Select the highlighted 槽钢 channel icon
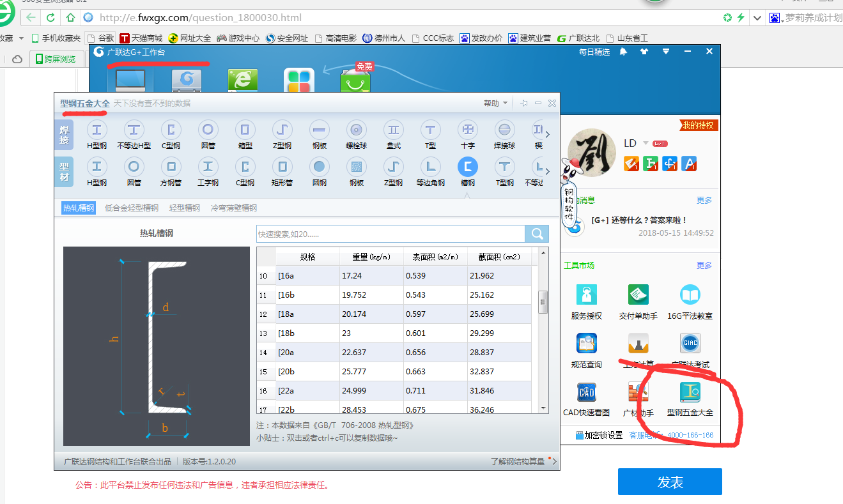The image size is (843, 504). tap(468, 167)
